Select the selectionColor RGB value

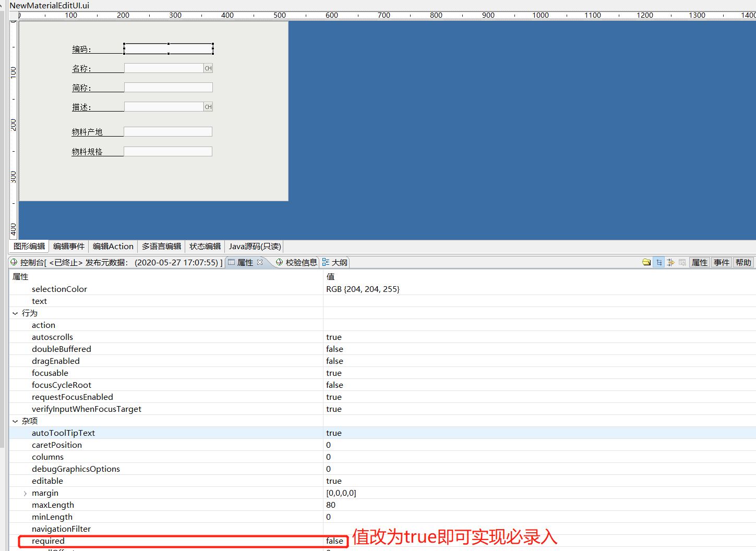coord(362,289)
